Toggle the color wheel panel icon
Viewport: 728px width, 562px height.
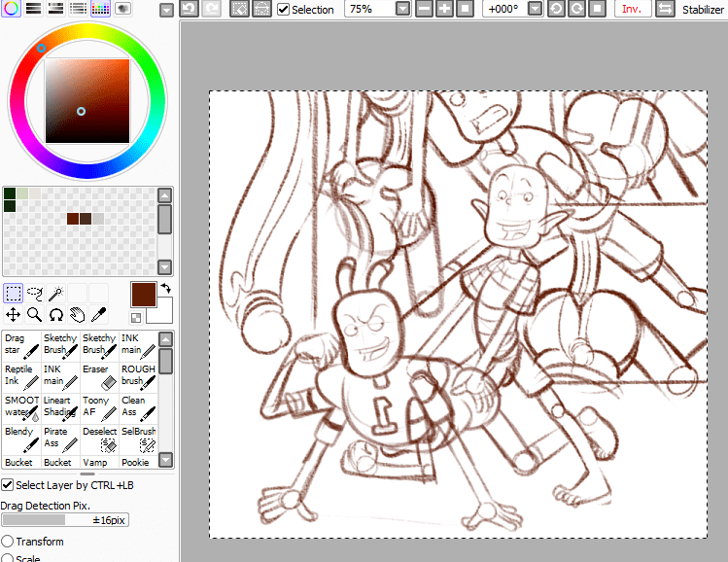(11, 8)
